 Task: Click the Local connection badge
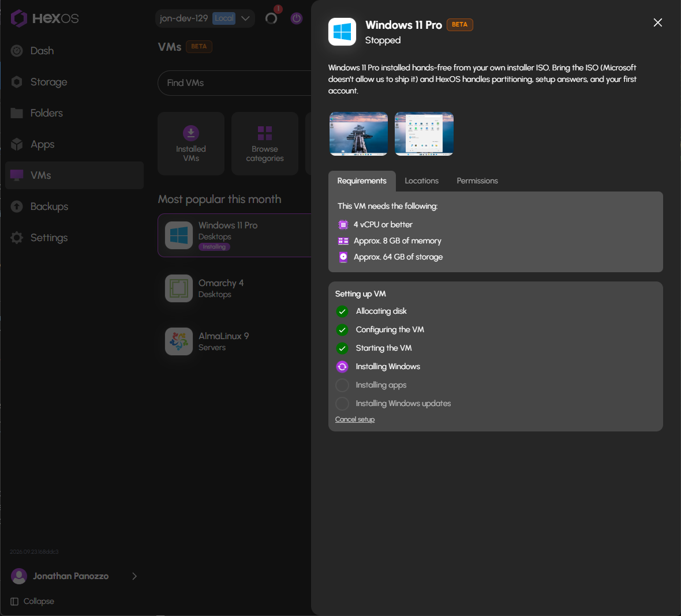point(224,18)
